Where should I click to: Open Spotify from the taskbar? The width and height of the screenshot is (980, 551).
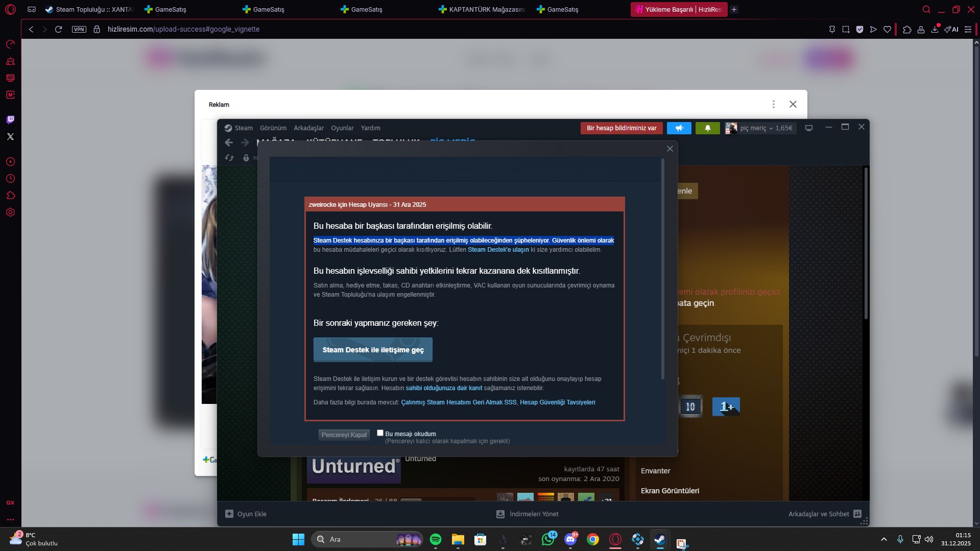436,539
